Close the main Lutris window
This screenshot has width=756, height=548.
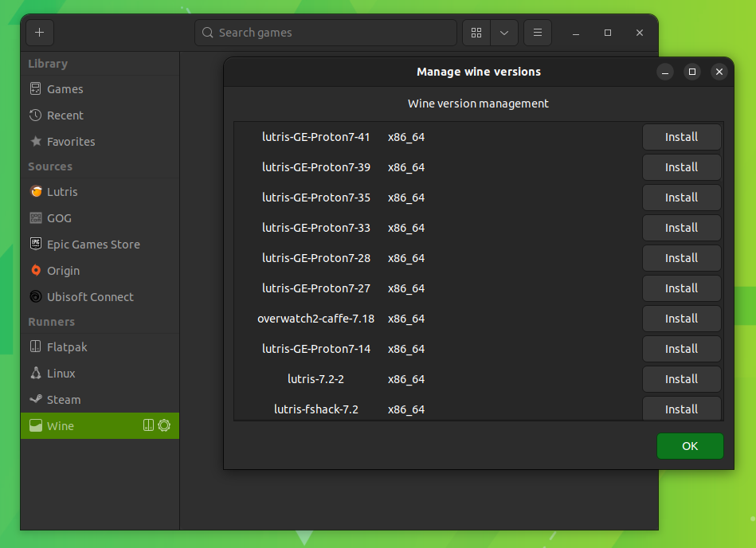(640, 33)
